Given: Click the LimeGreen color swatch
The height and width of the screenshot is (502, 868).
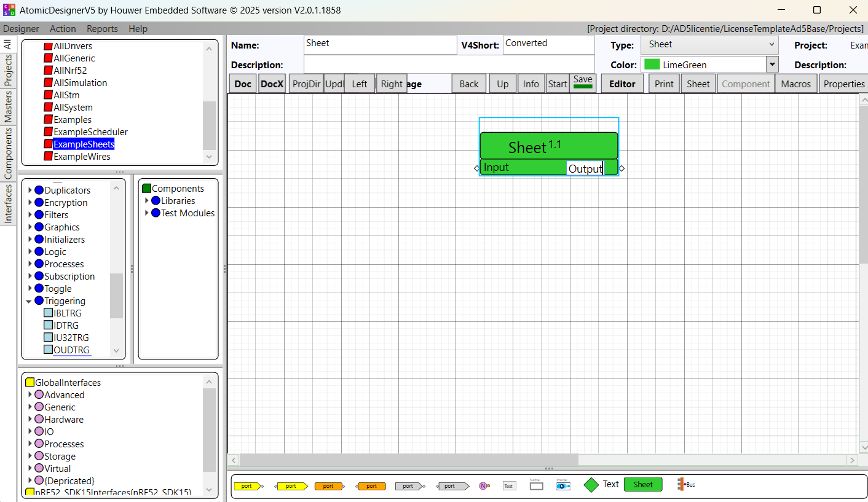Looking at the screenshot, I should point(652,65).
